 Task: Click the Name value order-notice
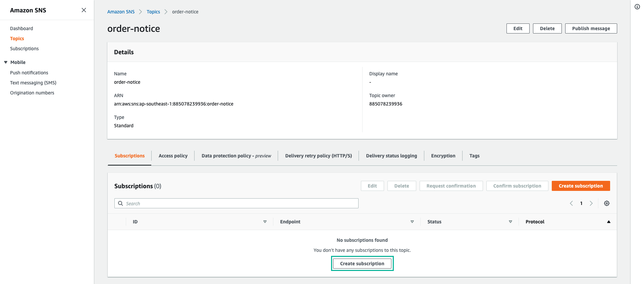[x=127, y=82]
